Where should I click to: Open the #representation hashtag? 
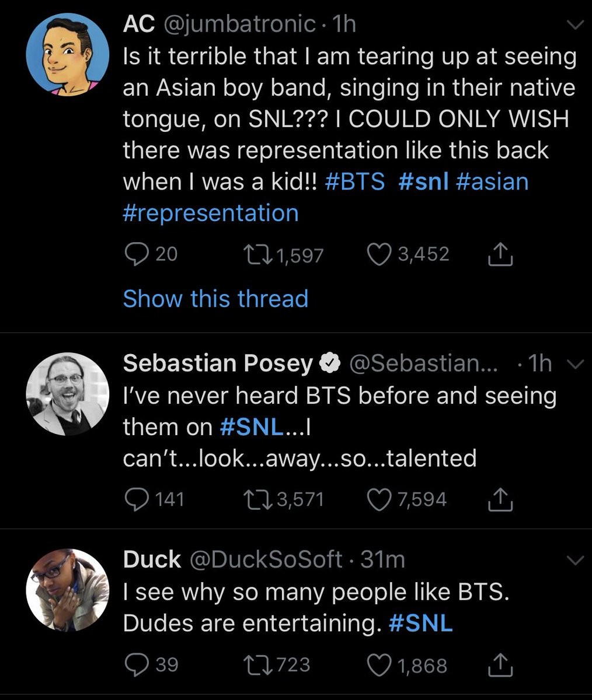[211, 213]
